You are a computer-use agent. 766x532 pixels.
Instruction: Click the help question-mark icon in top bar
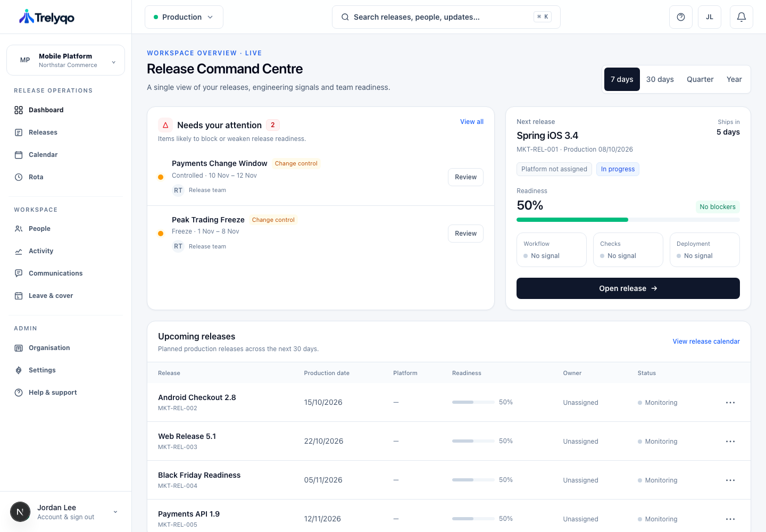coord(681,17)
